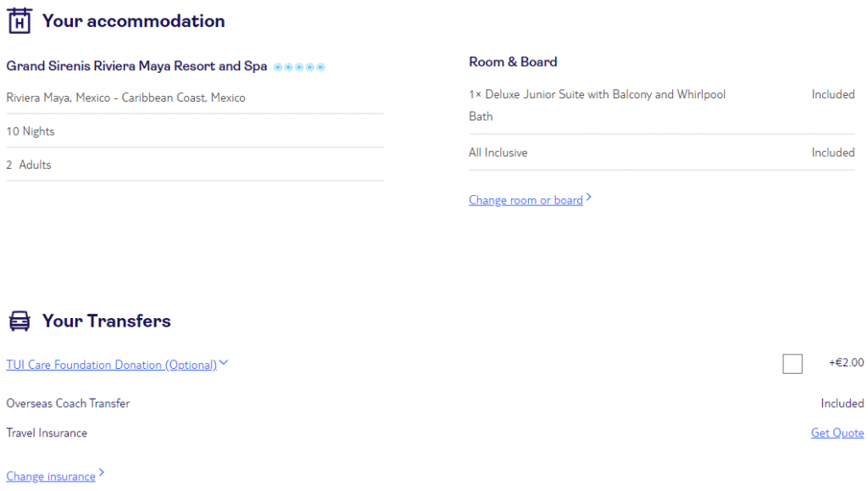Click the Deluxe Junior Suite room description
This screenshot has height=491, width=868.
(x=597, y=105)
